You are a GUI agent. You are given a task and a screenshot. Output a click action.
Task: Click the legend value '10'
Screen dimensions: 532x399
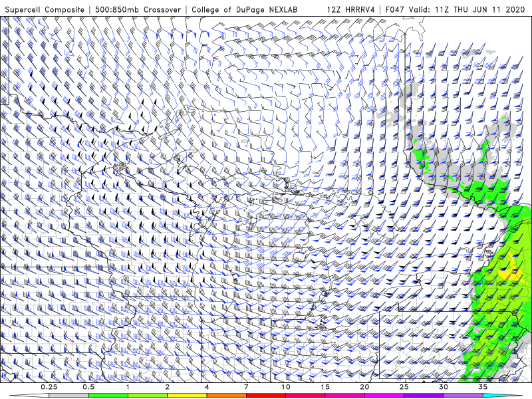286,387
